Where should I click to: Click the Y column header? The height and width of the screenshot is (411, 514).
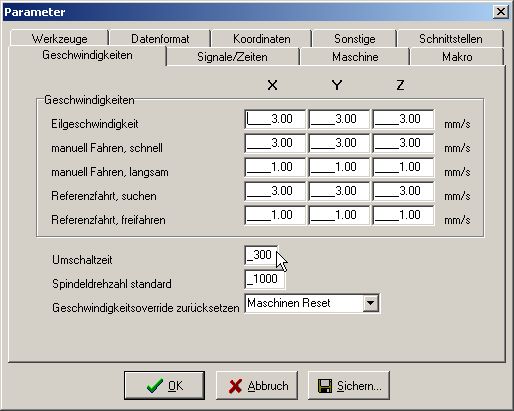337,85
